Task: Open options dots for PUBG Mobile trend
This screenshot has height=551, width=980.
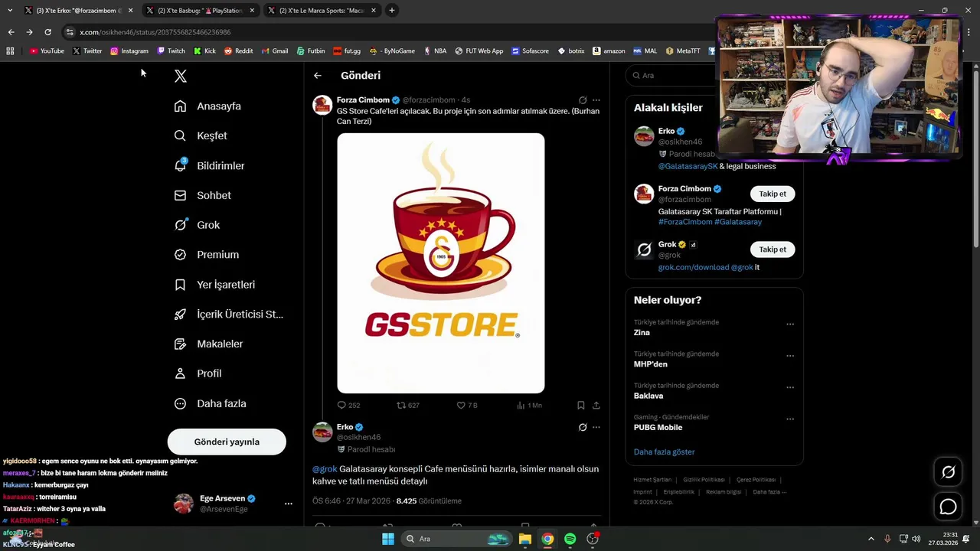Action: [790, 419]
